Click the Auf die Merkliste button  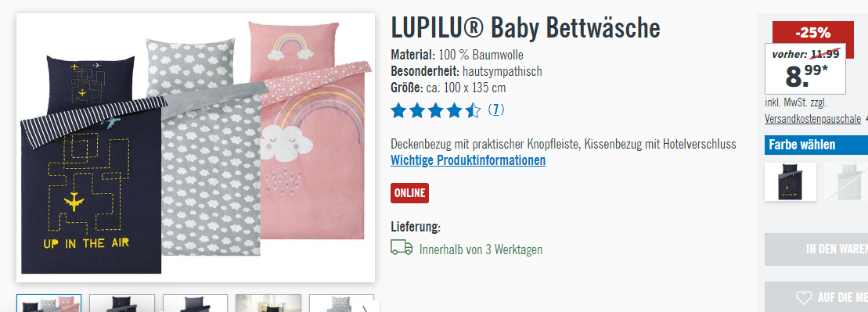(816, 297)
